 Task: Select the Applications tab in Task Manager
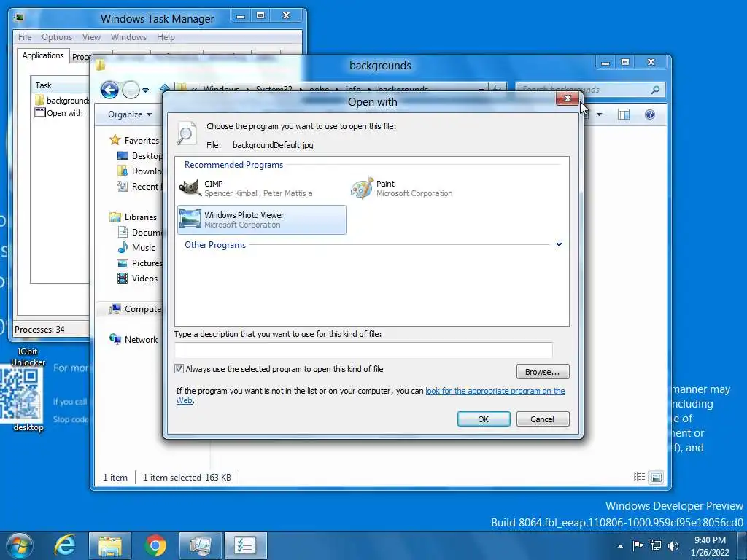click(x=43, y=55)
